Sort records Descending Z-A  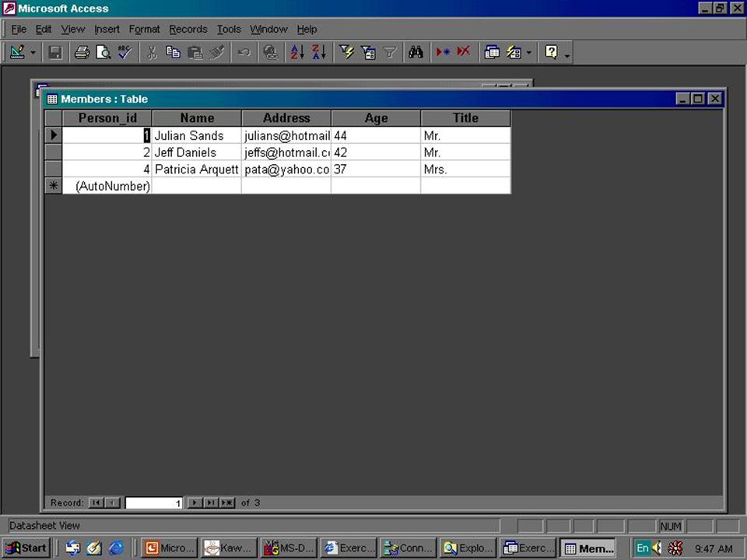319,52
